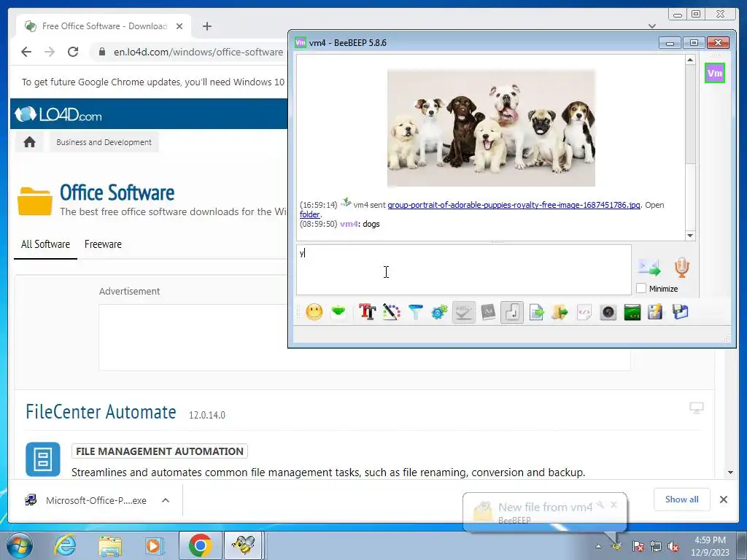Click the notification's wrench options icon
The height and width of the screenshot is (560, 747).
(601, 505)
